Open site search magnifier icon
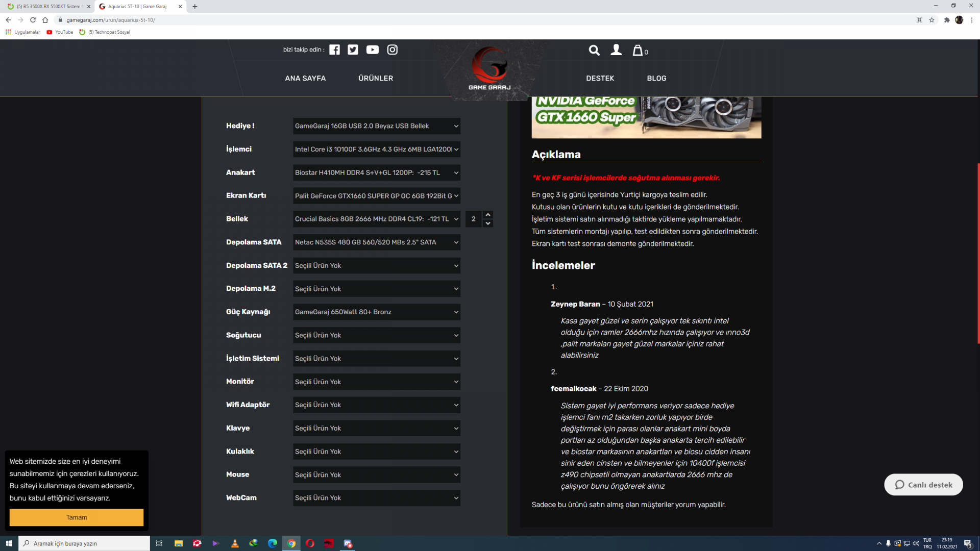Viewport: 980px width, 551px height. (594, 50)
